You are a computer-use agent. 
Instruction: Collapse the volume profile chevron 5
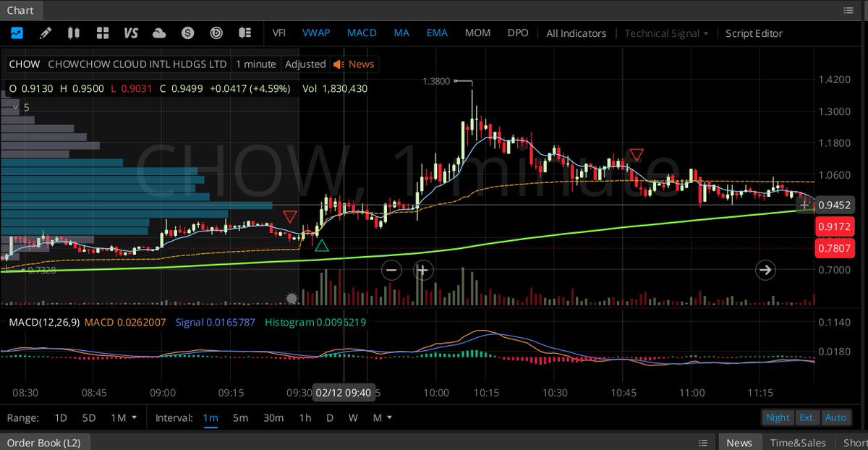16,107
